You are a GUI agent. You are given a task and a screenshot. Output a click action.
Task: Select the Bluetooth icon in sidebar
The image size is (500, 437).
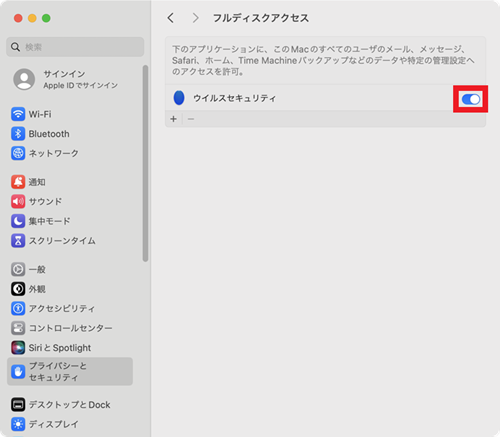tap(18, 134)
